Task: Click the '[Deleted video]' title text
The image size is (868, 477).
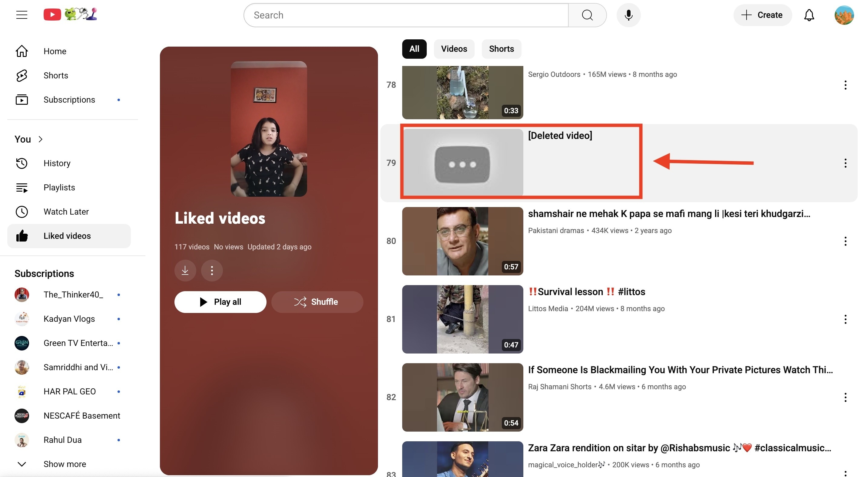Action: (560, 136)
